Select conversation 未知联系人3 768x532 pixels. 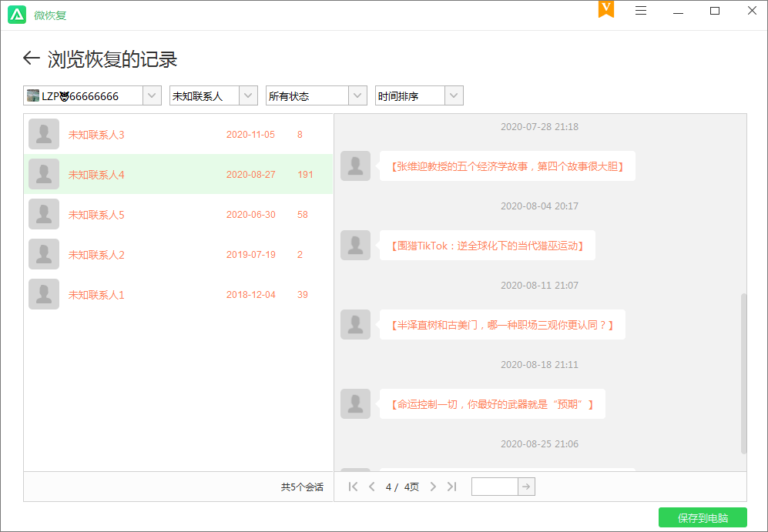point(178,134)
